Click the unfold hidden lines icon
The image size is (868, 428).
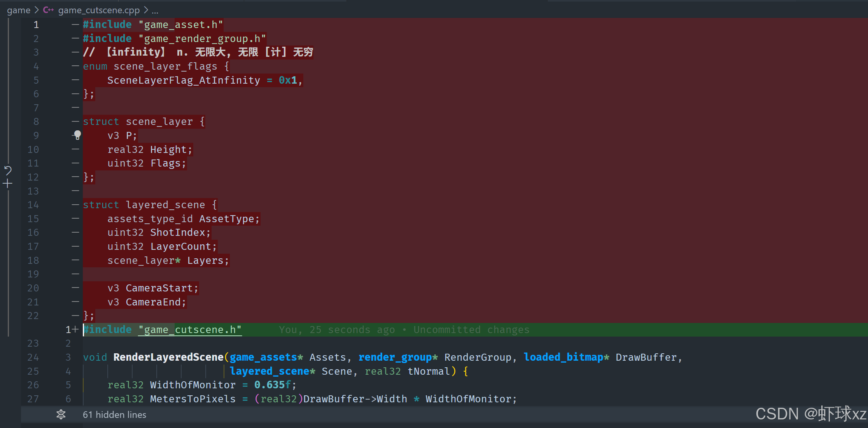61,414
